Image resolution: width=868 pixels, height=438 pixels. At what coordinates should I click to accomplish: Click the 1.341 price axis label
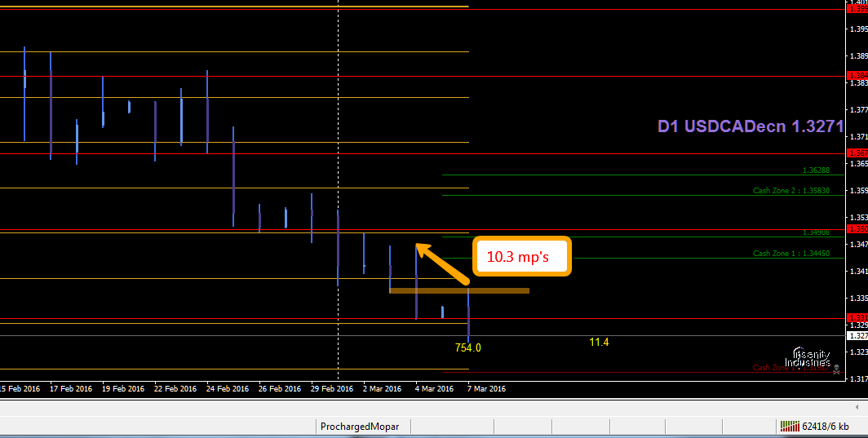point(858,272)
